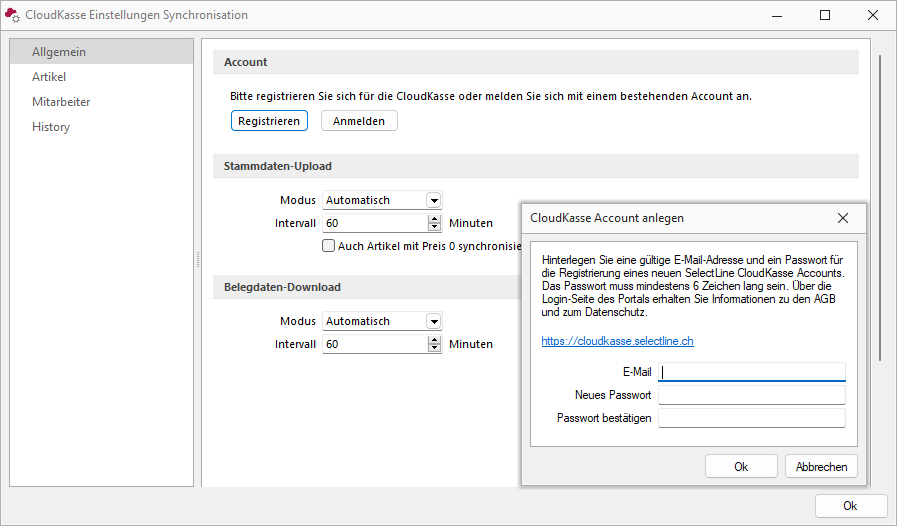Increase the Belegdaten-Download Intervall value
The height and width of the screenshot is (526, 897).
pos(435,340)
